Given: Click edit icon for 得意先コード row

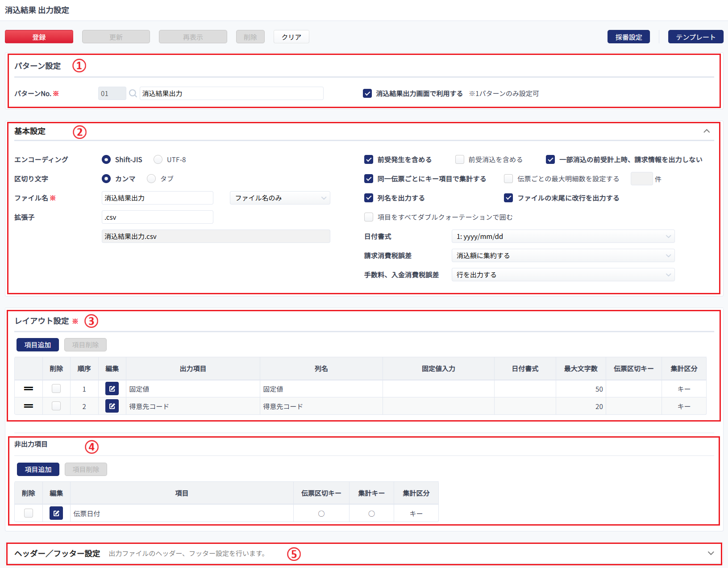Looking at the screenshot, I should (x=112, y=406).
